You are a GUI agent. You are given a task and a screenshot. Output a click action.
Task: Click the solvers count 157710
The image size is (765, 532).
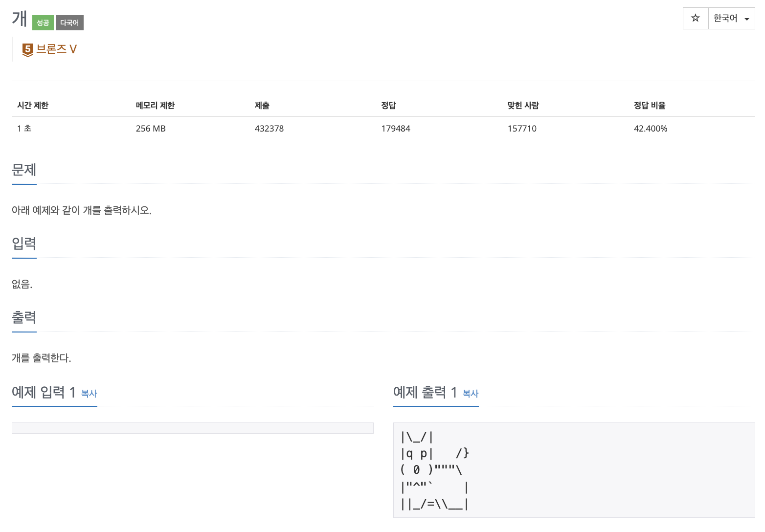[x=522, y=129]
